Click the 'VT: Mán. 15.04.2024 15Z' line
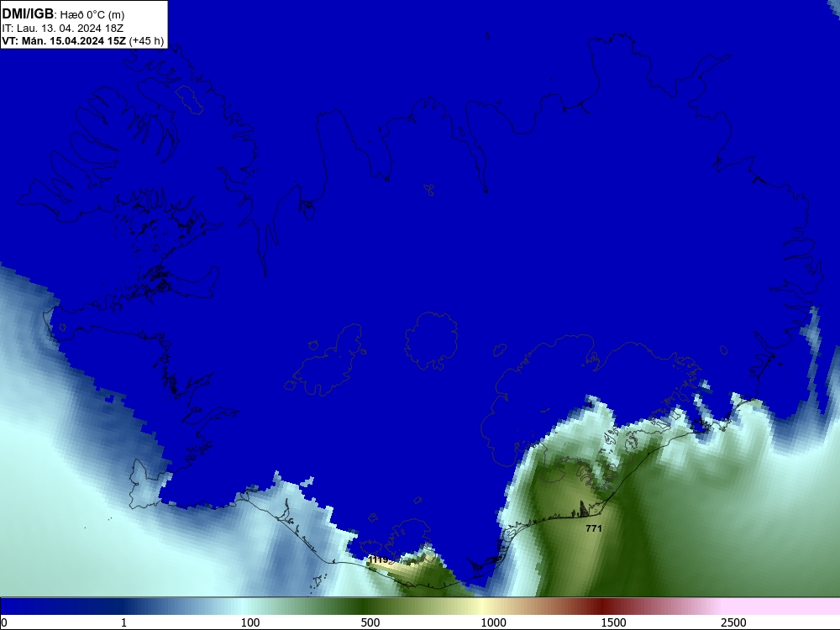Image resolution: width=840 pixels, height=630 pixels. tap(64, 41)
